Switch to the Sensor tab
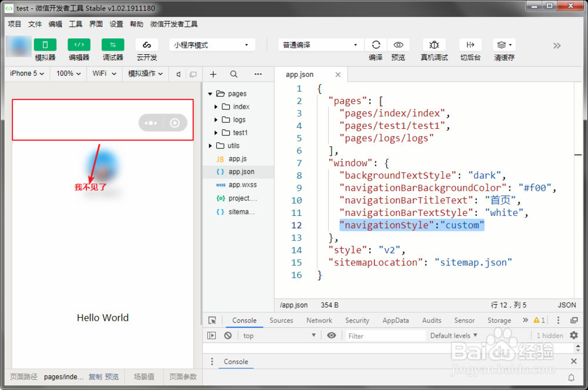Image resolution: width=588 pixels, height=390 pixels. click(465, 321)
